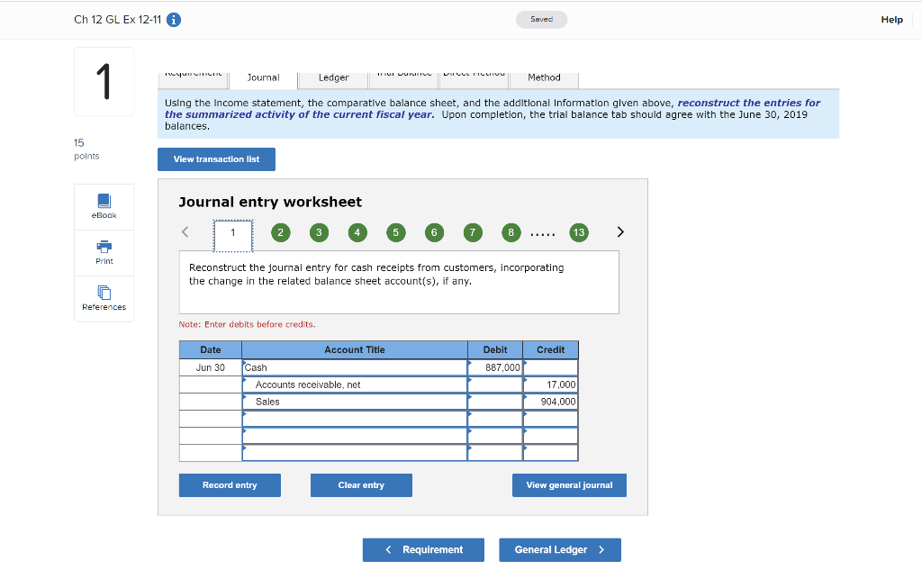The width and height of the screenshot is (922, 588).
Task: Open the Cash account title dropdown
Action: [x=355, y=367]
